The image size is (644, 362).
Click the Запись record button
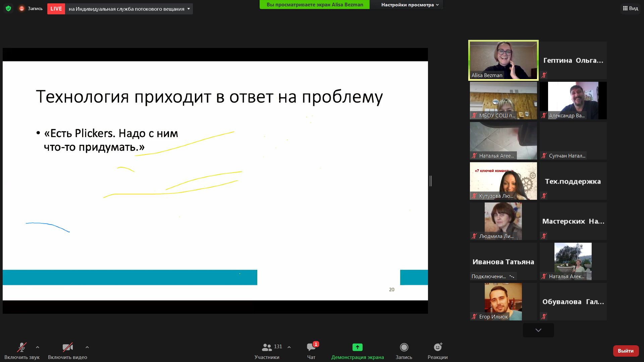(x=404, y=351)
